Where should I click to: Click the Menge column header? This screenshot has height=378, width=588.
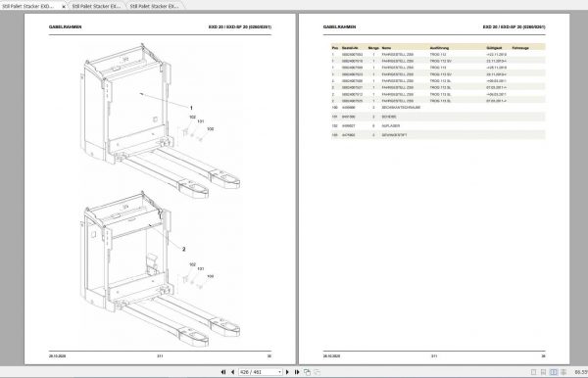click(373, 48)
